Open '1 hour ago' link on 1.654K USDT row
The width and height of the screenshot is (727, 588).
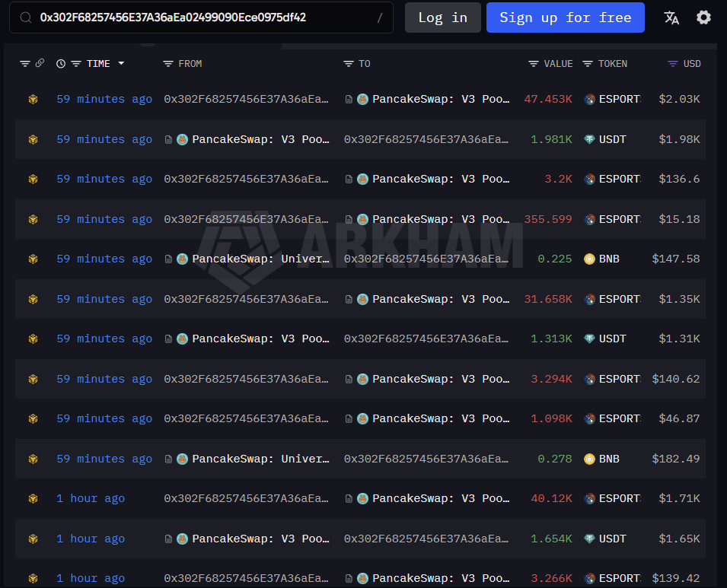click(91, 539)
